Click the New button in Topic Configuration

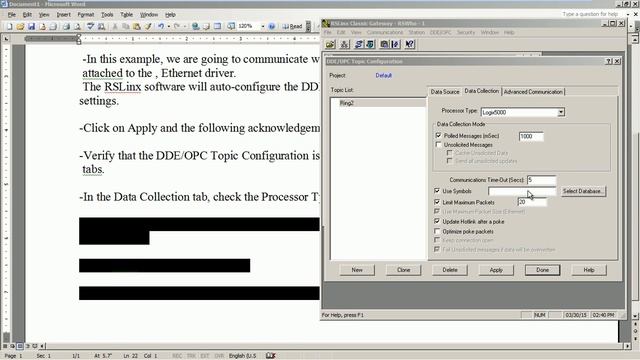tap(357, 270)
